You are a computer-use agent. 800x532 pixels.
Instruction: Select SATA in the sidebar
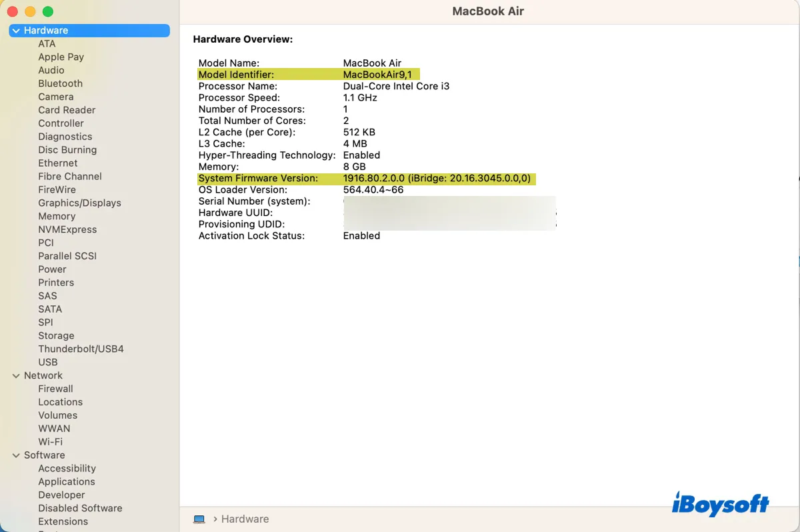(50, 309)
